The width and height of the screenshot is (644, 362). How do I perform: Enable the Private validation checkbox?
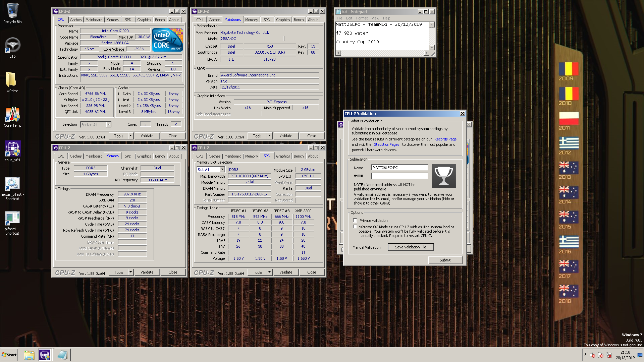(355, 221)
